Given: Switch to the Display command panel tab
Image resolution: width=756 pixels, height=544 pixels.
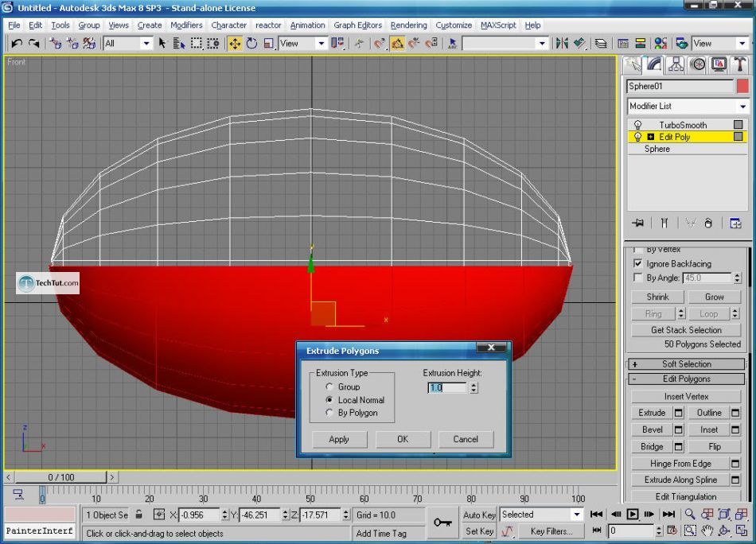Looking at the screenshot, I should click(x=719, y=64).
